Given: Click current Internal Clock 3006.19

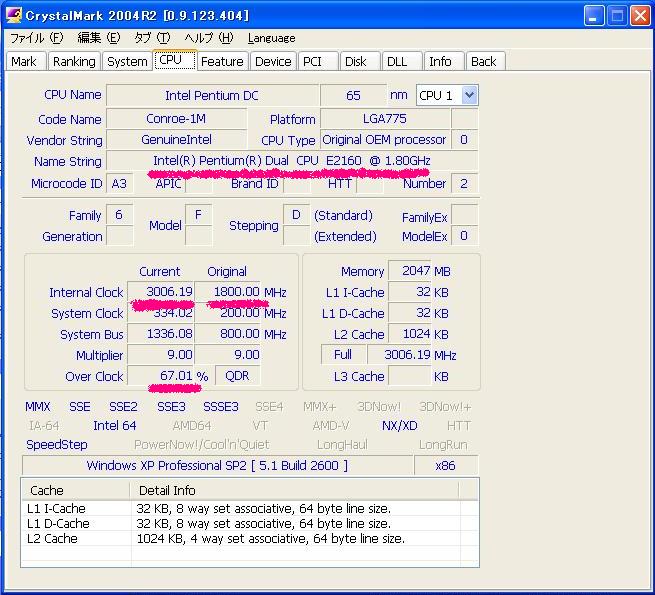Looking at the screenshot, I should click(160, 292).
